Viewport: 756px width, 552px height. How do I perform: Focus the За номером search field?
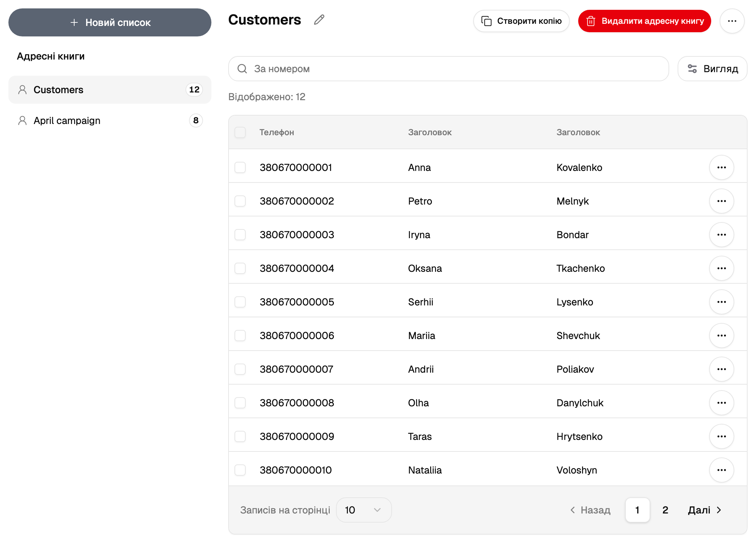tap(449, 69)
